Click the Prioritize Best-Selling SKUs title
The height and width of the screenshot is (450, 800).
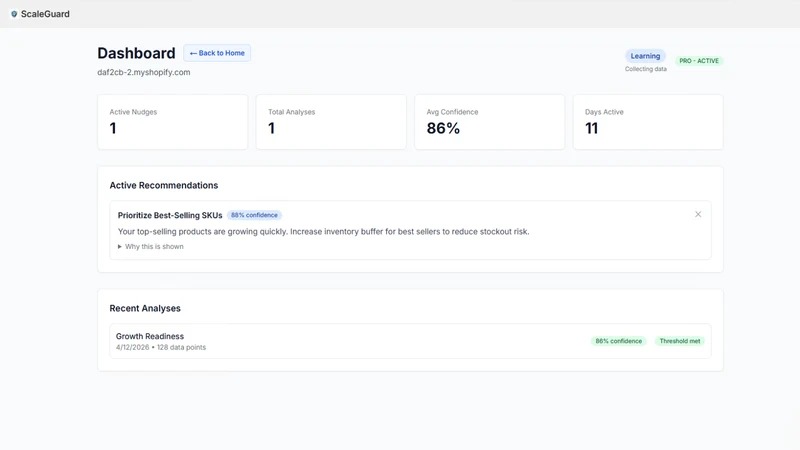170,215
